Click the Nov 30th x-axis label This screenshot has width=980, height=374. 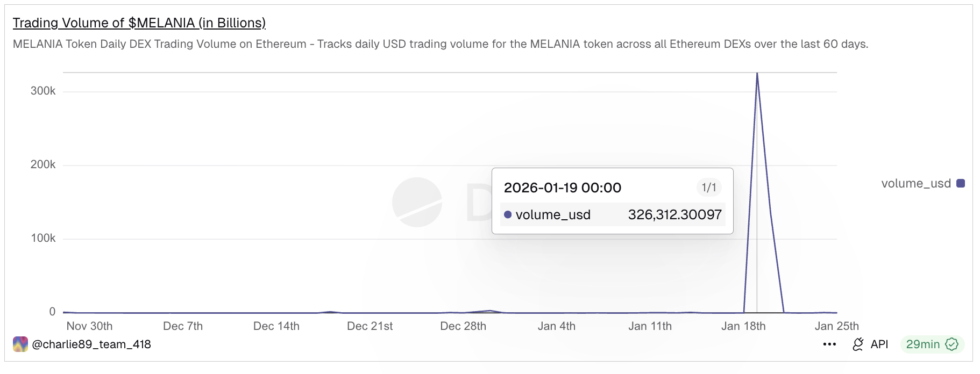89,326
